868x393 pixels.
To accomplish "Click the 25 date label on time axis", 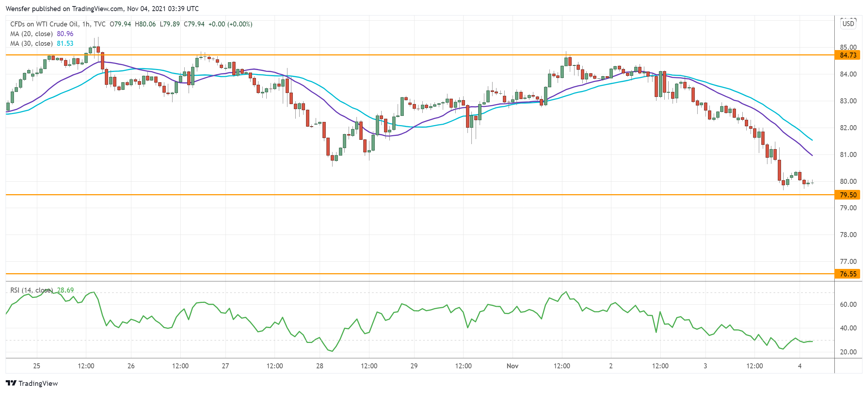I will pos(37,366).
